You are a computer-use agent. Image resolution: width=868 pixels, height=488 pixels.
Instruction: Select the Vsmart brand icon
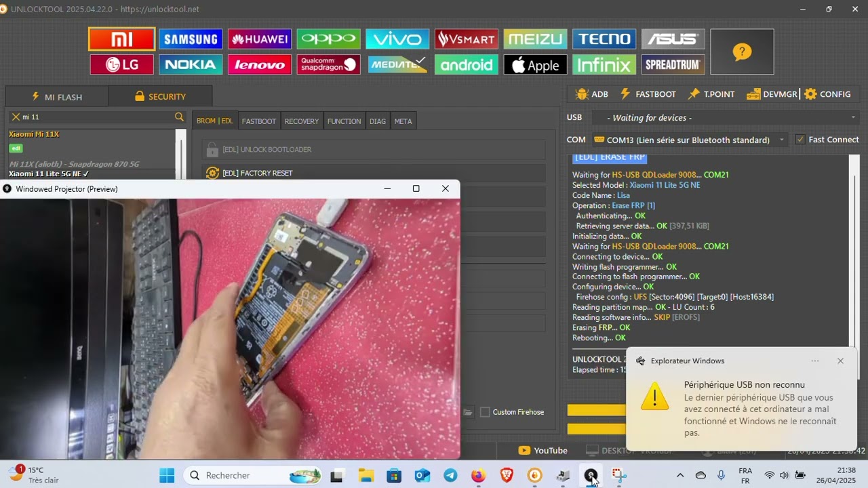pyautogui.click(x=467, y=39)
